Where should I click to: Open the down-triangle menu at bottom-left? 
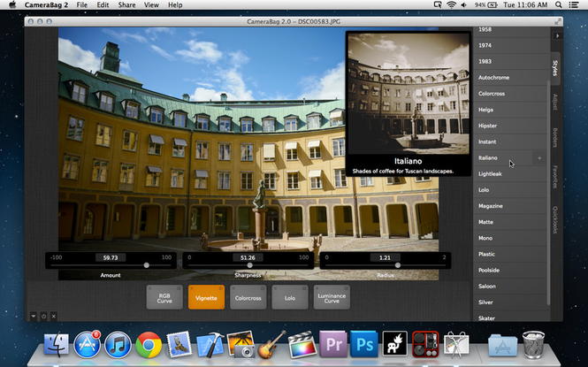coord(34,316)
